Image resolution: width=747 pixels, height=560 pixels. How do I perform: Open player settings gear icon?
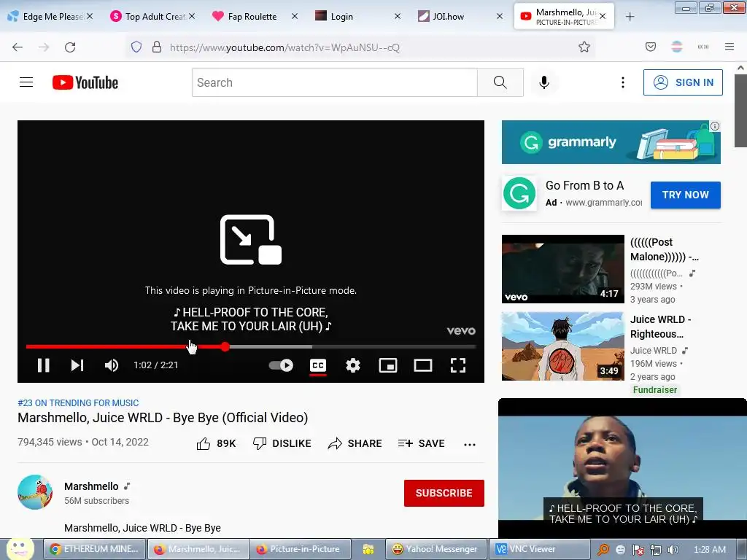pos(353,365)
